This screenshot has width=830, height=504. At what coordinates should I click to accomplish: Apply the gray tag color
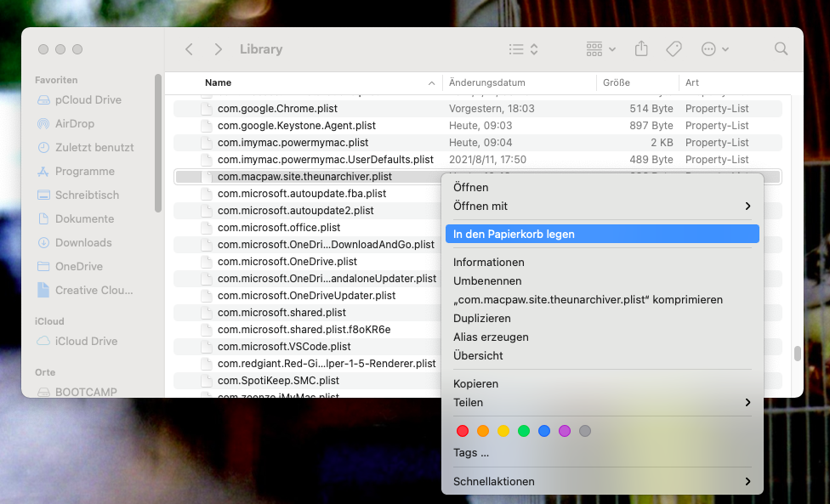point(585,431)
